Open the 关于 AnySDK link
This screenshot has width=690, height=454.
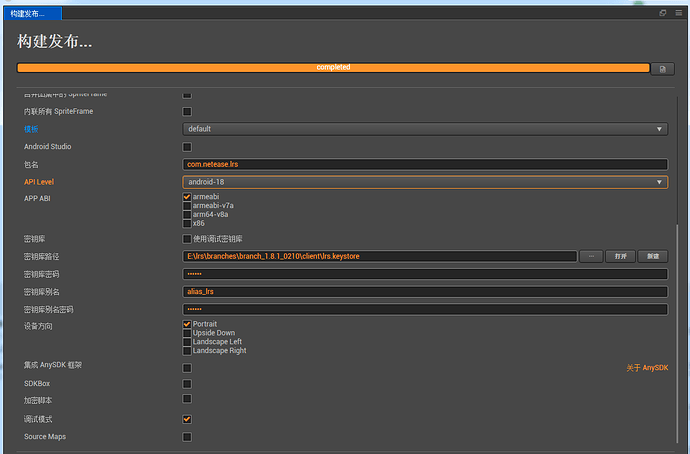click(647, 368)
